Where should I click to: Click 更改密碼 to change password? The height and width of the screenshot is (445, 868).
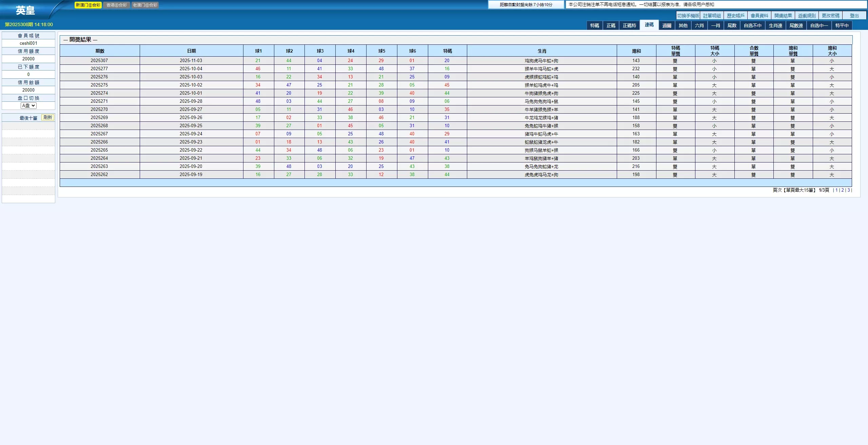830,16
